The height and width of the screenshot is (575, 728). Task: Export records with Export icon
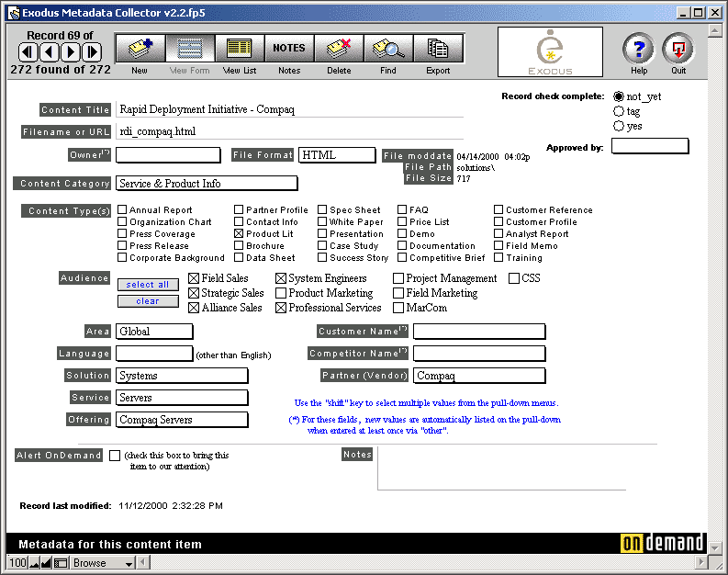pos(438,49)
